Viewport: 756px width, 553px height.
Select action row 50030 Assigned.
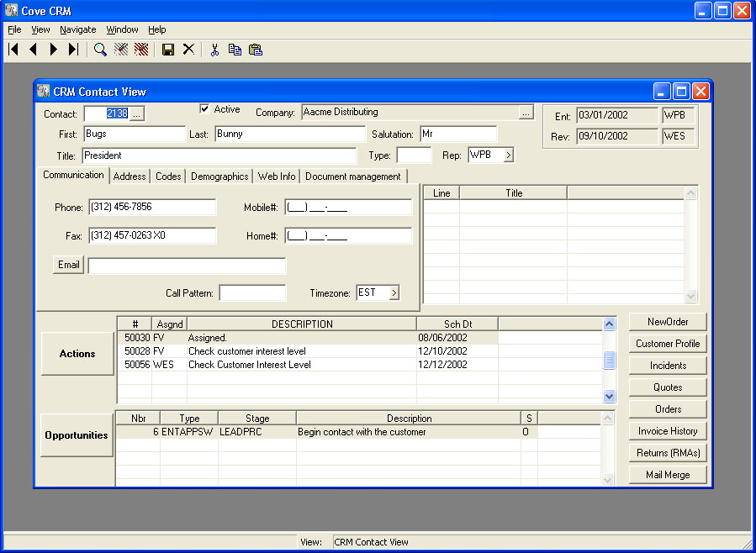360,338
